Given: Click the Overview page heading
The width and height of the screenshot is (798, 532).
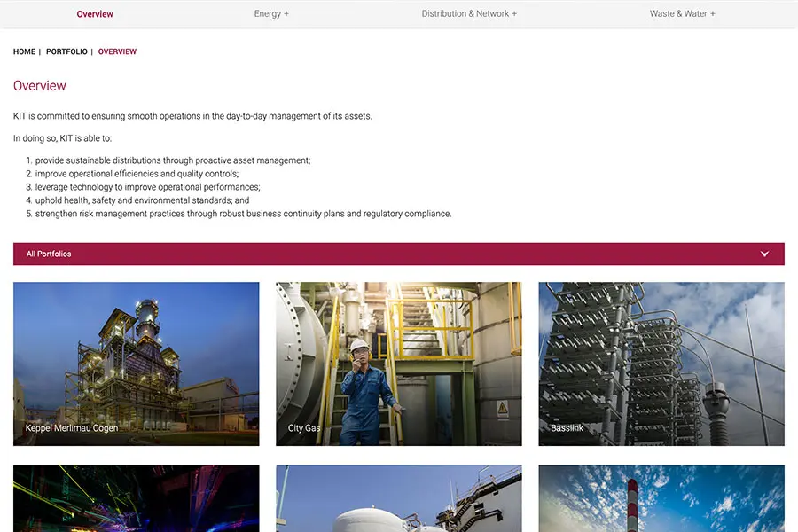Looking at the screenshot, I should click(x=40, y=86).
